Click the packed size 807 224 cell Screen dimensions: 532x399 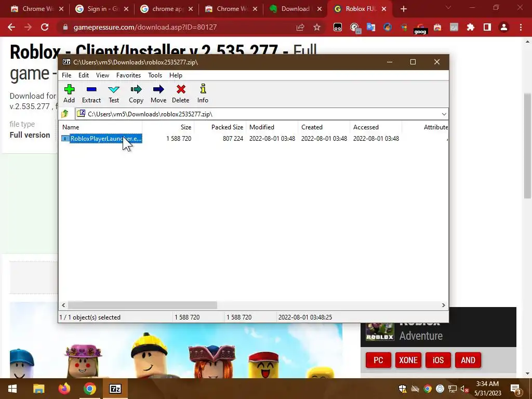233,138
